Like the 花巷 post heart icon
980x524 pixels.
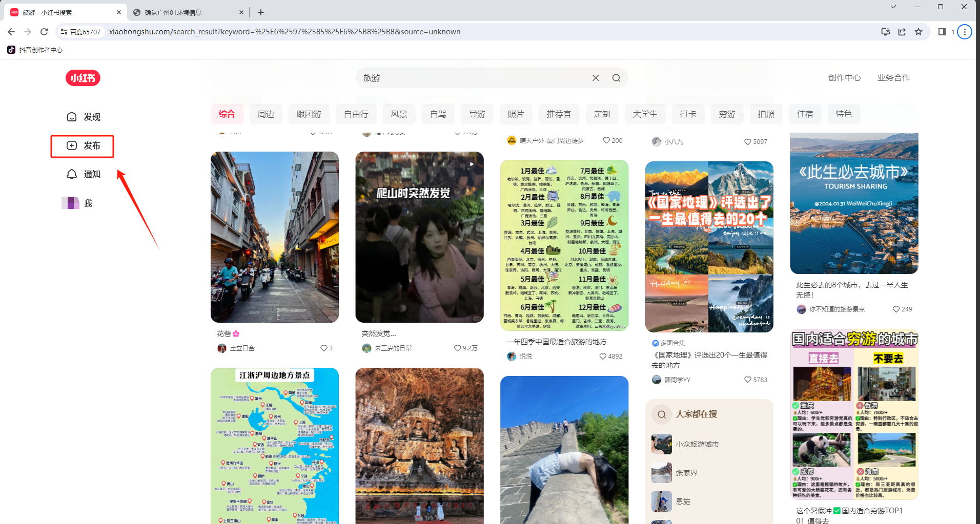(323, 348)
